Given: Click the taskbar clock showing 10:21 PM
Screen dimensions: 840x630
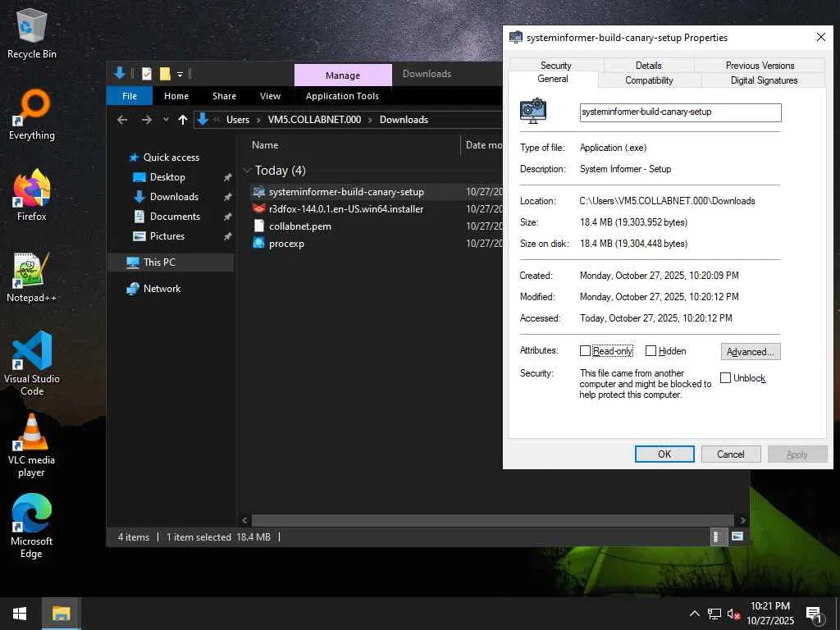Looking at the screenshot, I should coord(769,614).
